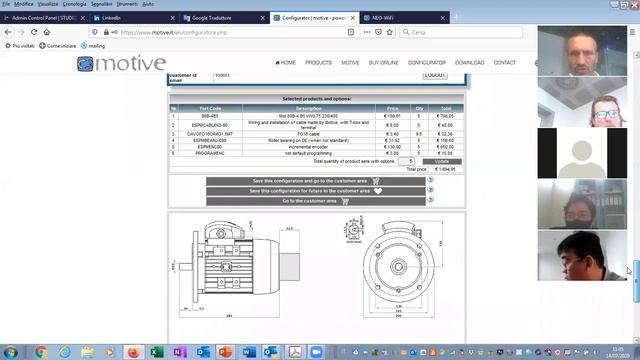Open tracking protection shield icon

click(x=95, y=32)
